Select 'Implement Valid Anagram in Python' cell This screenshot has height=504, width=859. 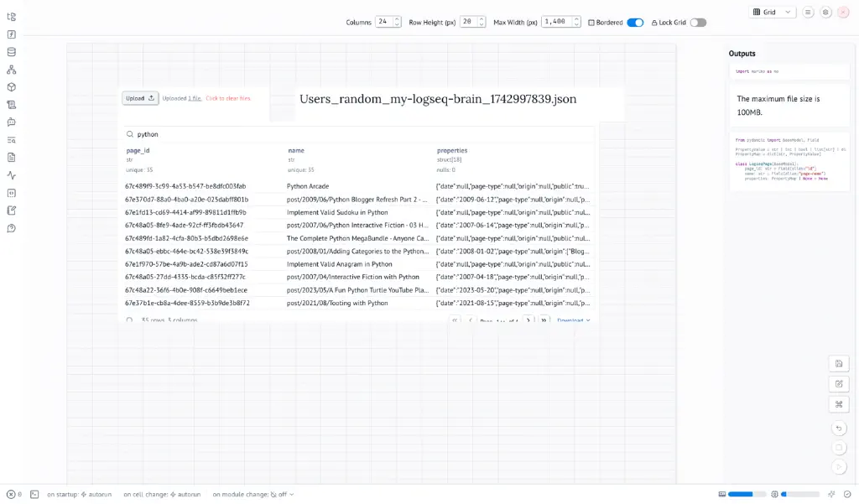point(340,264)
